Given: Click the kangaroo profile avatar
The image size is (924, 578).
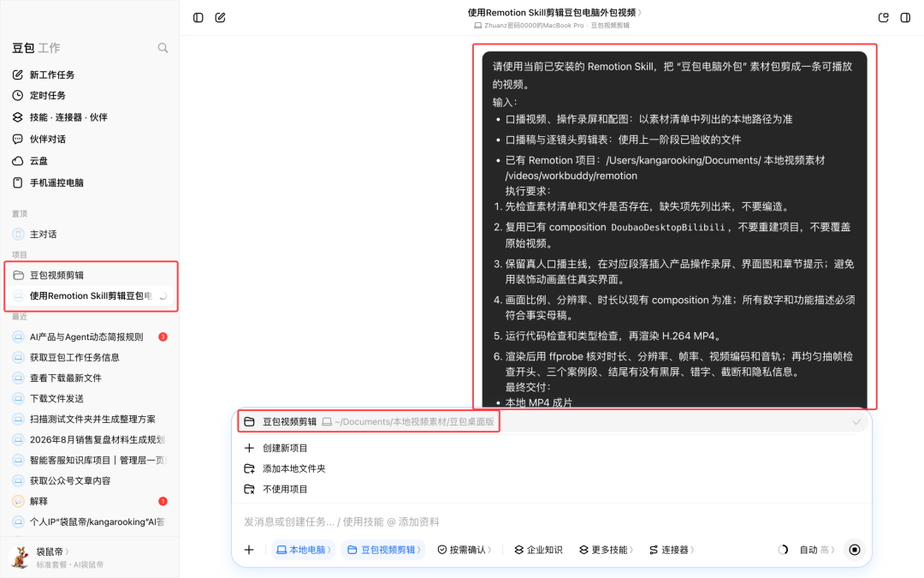Looking at the screenshot, I should (x=20, y=557).
